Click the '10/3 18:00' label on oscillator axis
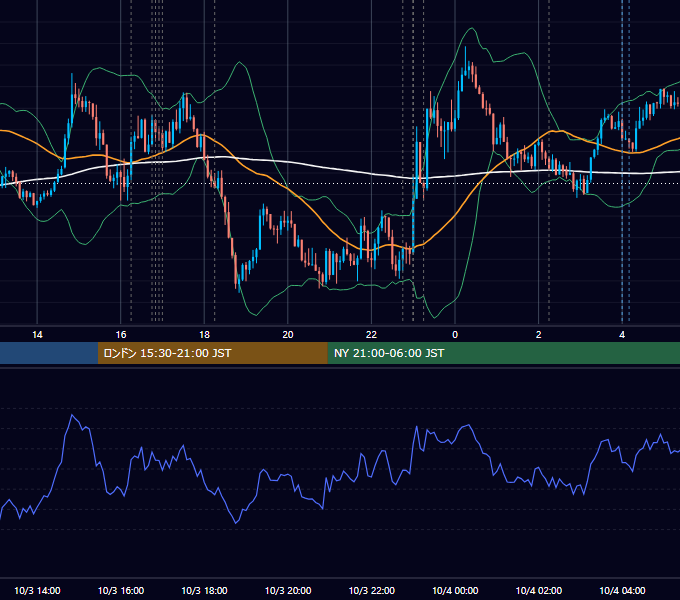680x600 pixels. [204, 590]
